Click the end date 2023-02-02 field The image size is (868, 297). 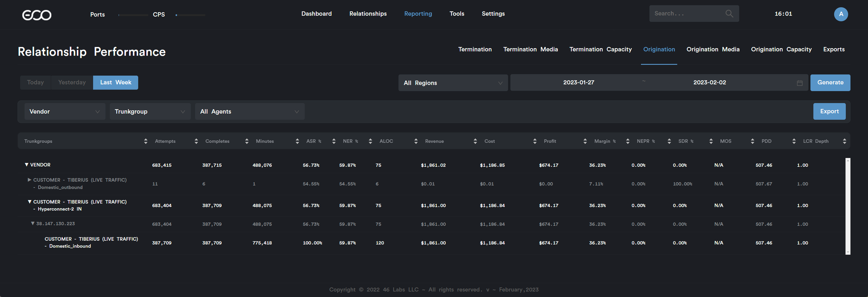tap(709, 82)
